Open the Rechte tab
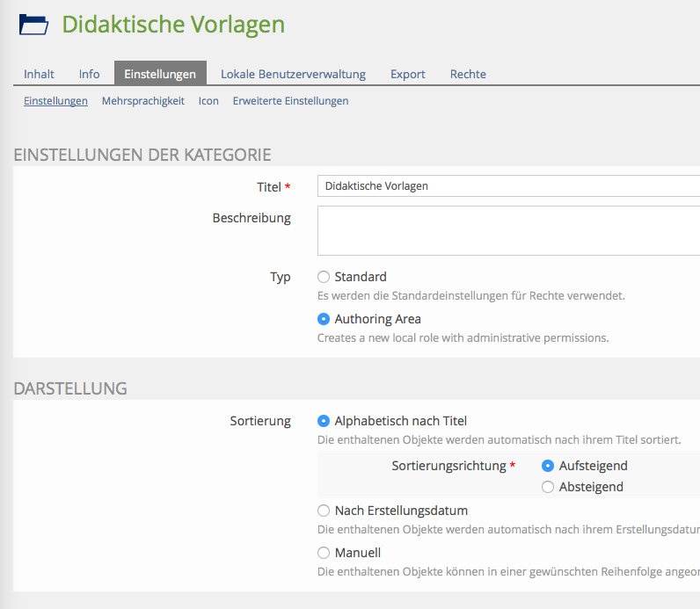The width and height of the screenshot is (700, 609). (468, 74)
